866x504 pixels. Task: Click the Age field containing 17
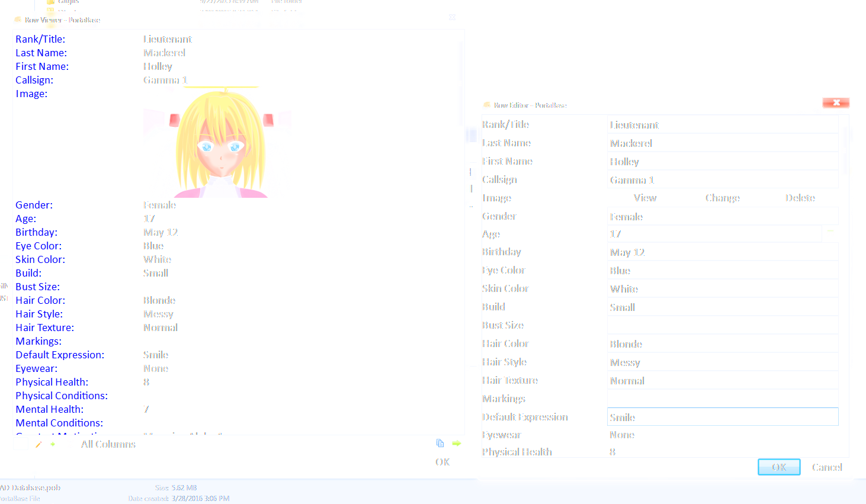click(x=714, y=234)
